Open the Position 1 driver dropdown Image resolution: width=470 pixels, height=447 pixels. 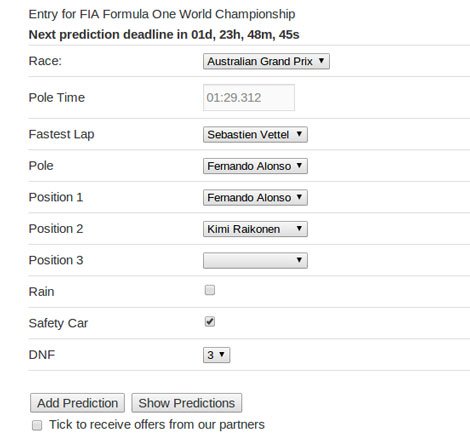255,197
